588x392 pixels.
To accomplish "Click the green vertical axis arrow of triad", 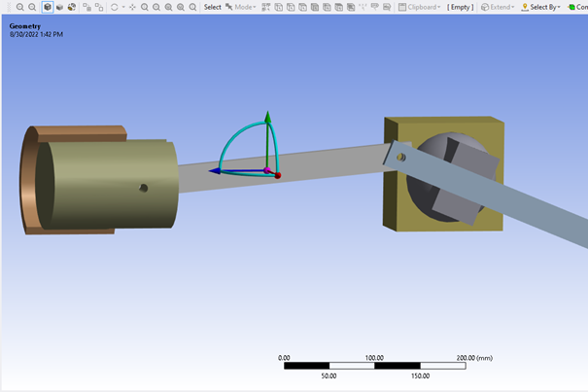I will 268,126.
